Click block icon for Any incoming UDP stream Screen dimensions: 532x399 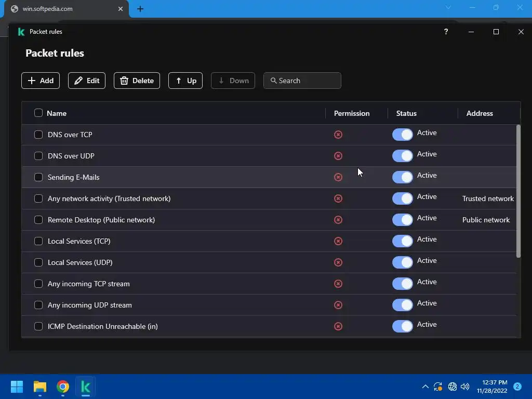(x=338, y=305)
